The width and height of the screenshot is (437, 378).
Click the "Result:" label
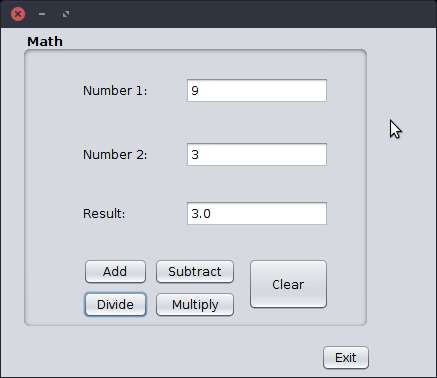(104, 214)
